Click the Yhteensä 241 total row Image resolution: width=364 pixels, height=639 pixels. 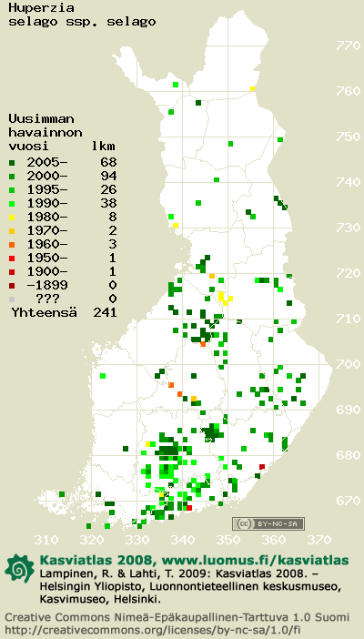click(64, 312)
